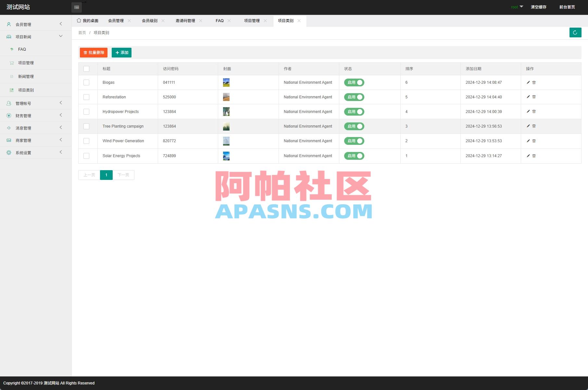Click the 系统设置 gear icon in sidebar
Image resolution: width=588 pixels, height=390 pixels.
[8, 152]
